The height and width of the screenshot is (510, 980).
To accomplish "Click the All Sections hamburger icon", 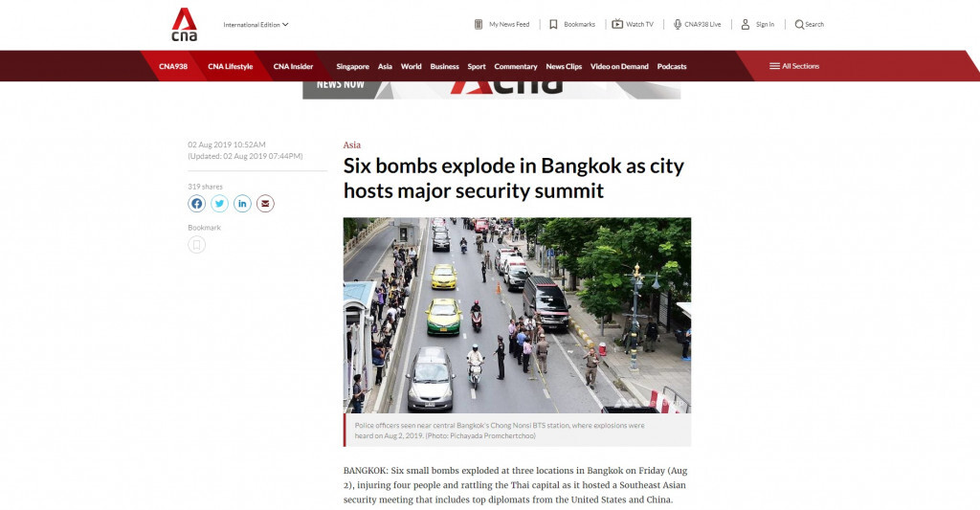I will [x=774, y=66].
